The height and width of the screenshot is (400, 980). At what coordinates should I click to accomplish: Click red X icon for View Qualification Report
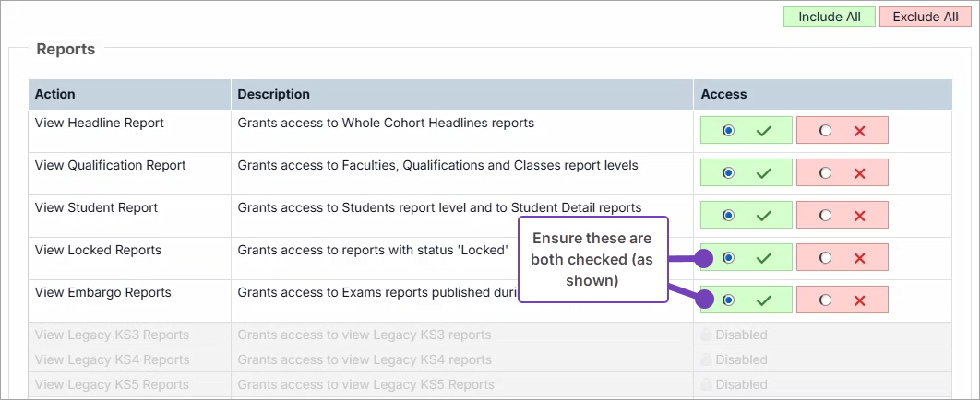point(860,173)
